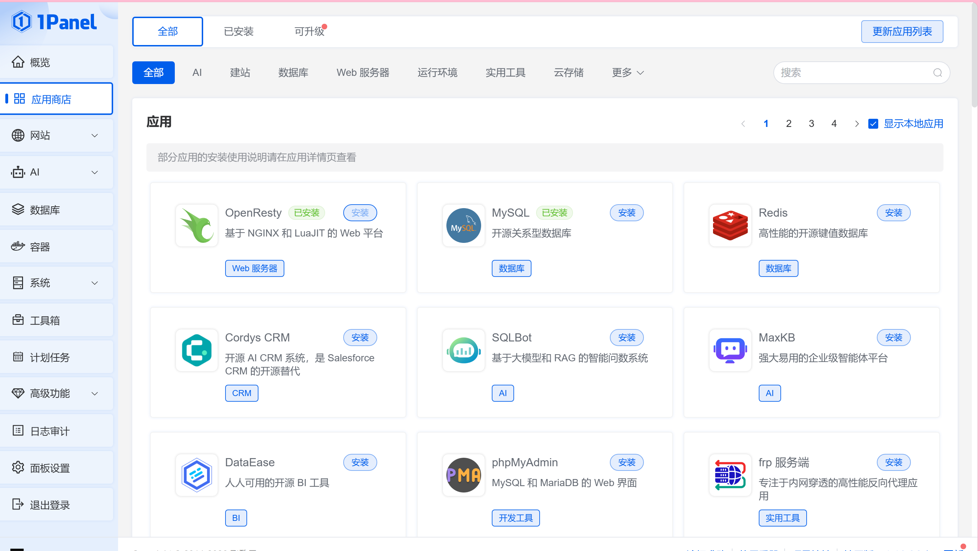Screen dimensions: 980x551
Task: Open the Redis app icon
Action: (x=730, y=226)
